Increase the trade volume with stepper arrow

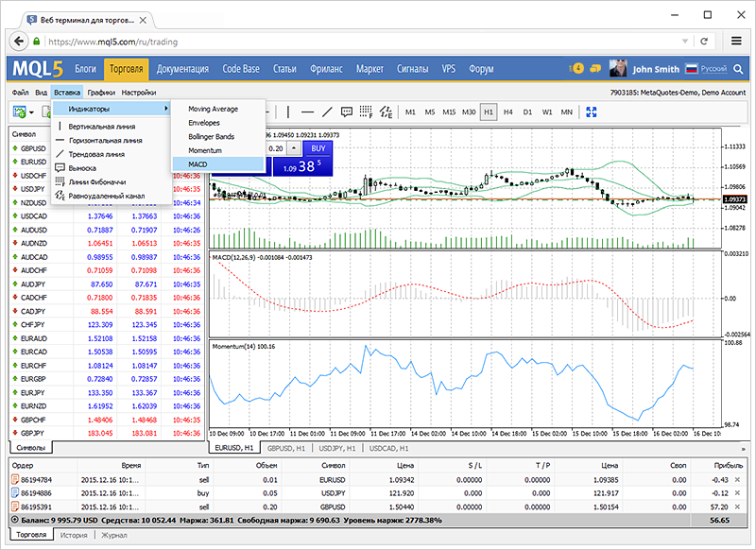click(294, 148)
